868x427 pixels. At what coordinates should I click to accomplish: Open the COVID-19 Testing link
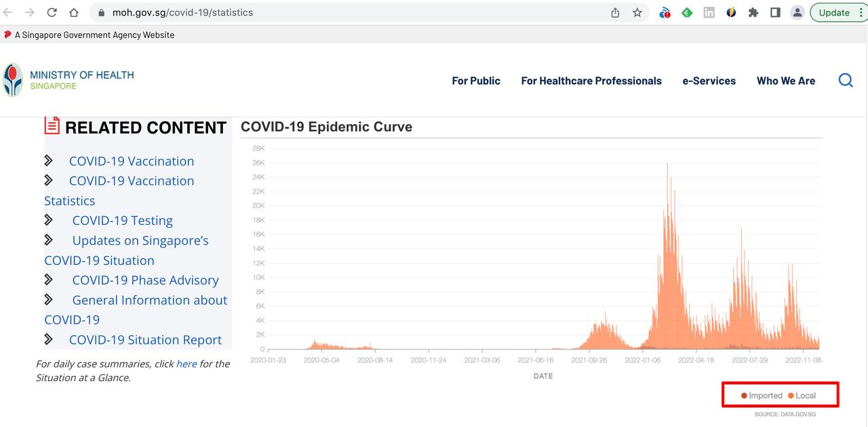[x=122, y=220]
